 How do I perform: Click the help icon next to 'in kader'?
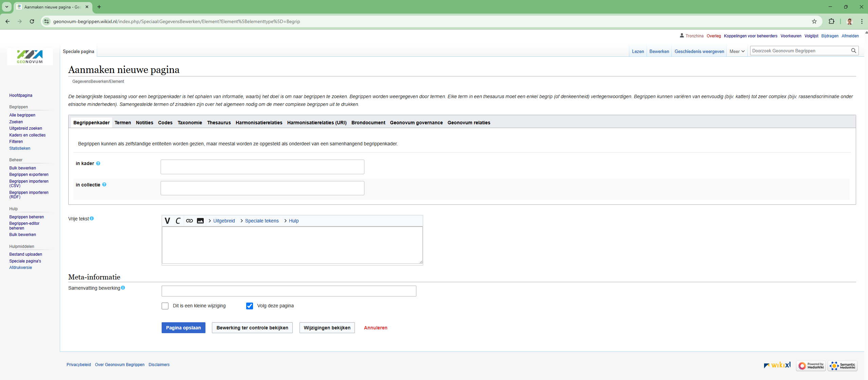coord(98,163)
